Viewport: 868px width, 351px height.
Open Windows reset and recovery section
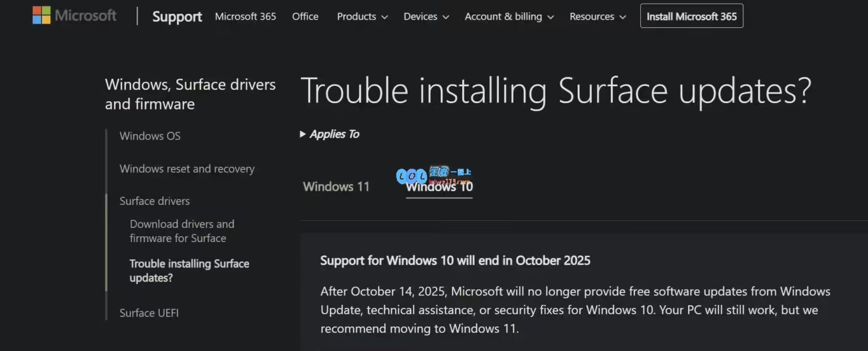(187, 169)
